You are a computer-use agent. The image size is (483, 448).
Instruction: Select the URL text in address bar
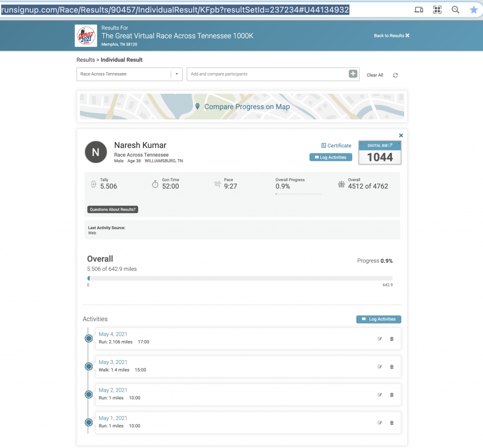pos(175,10)
